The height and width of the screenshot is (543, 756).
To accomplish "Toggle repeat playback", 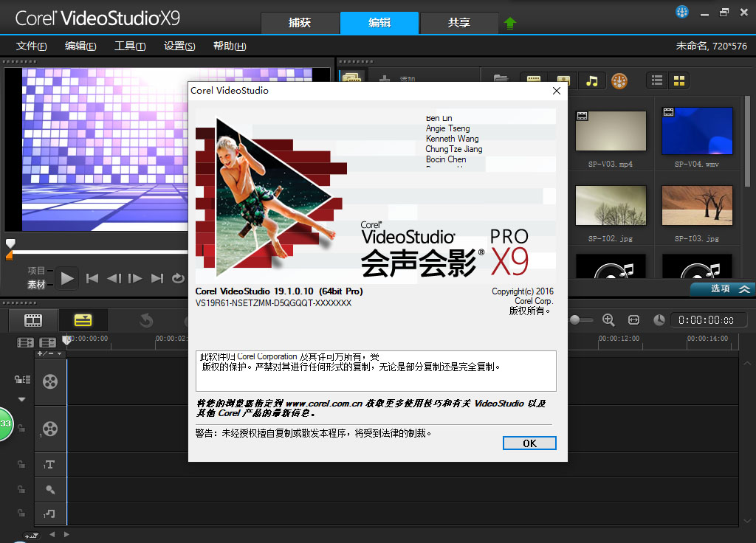I will click(x=178, y=278).
